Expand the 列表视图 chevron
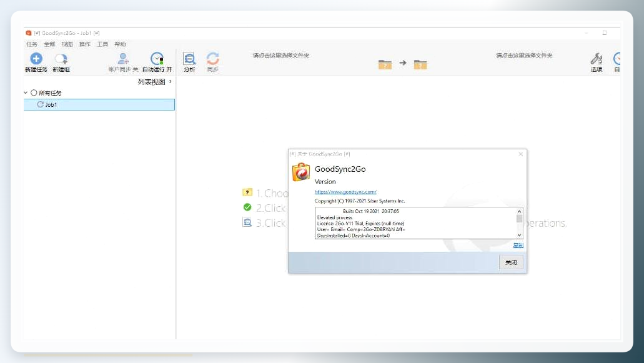Viewport: 644px width, 363px height. tap(171, 82)
